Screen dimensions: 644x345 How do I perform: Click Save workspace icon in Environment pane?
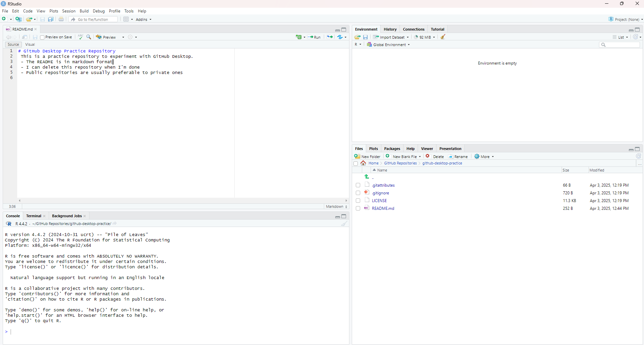366,37
